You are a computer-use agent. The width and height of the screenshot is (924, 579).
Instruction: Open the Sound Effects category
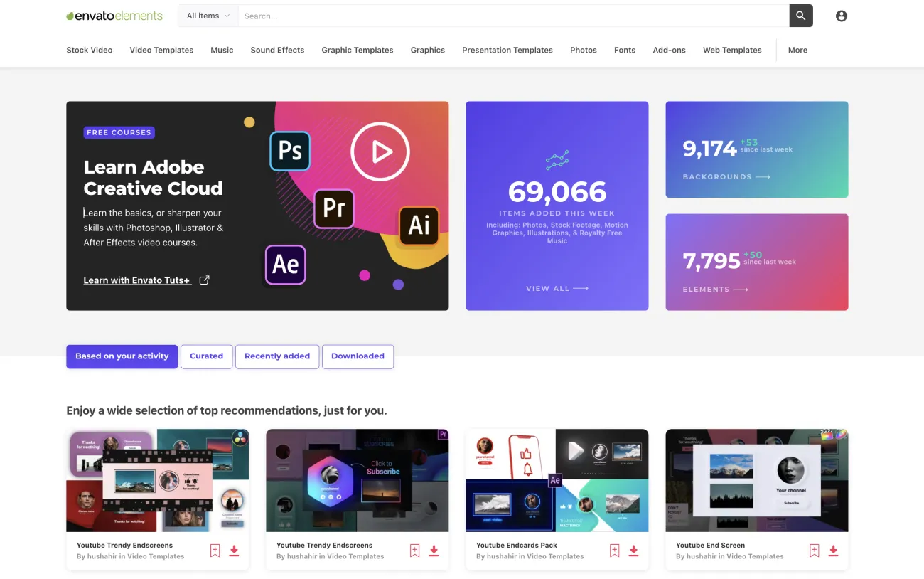(x=277, y=50)
